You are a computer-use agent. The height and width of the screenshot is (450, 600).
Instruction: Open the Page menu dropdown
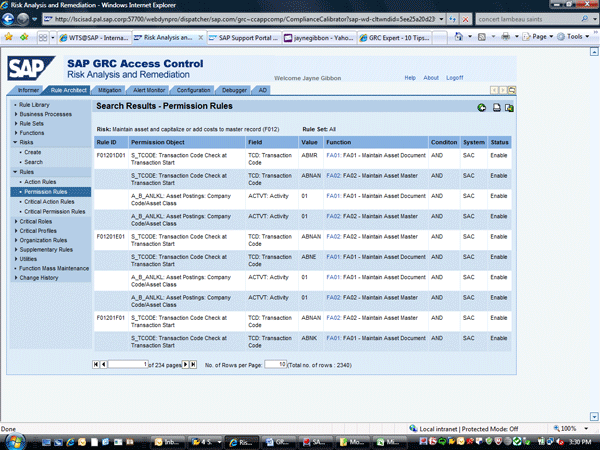[538, 37]
